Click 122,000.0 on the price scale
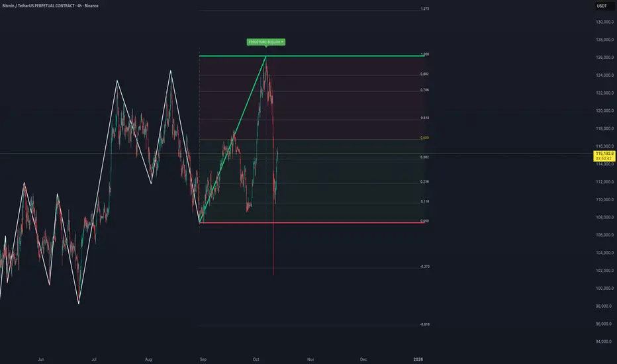 click(x=605, y=93)
